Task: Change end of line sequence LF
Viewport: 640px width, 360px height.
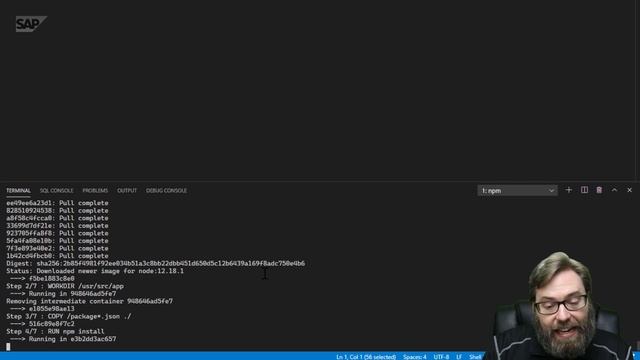Action: 459,357
